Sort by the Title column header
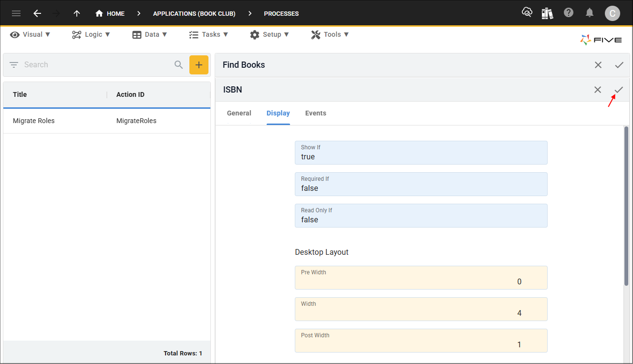This screenshot has height=364, width=633. tap(20, 94)
